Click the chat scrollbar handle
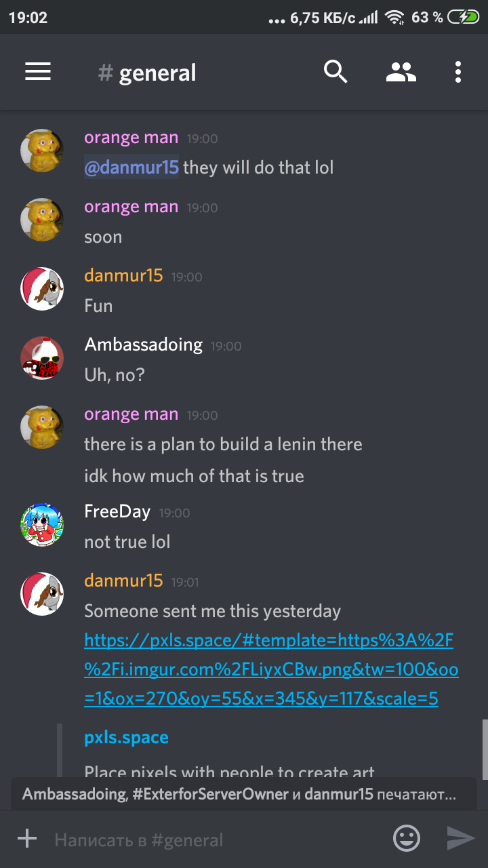 coord(485,749)
